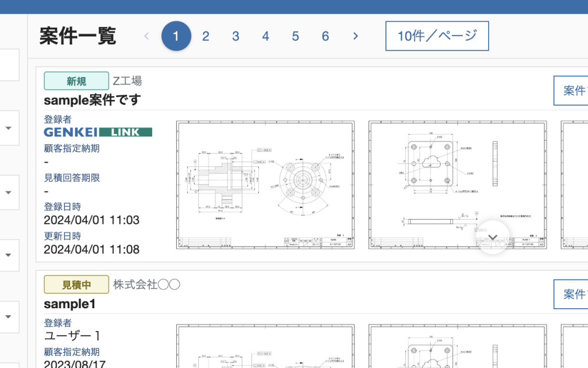
Task: Open page 3 of the list
Action: [235, 36]
